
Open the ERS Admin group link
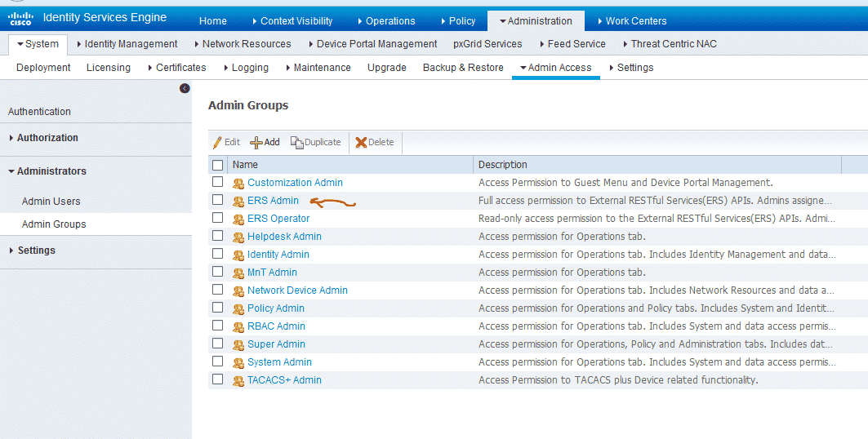[273, 200]
